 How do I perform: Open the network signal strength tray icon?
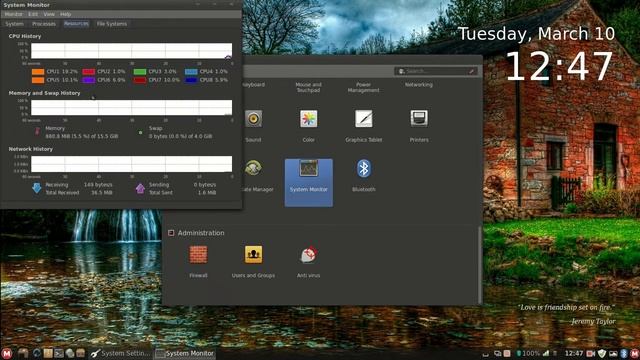pos(546,353)
